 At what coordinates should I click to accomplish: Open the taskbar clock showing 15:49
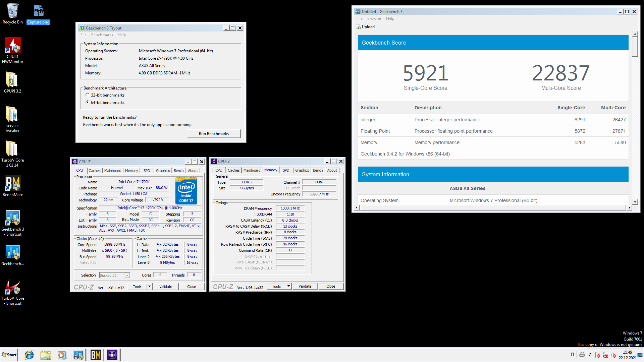[628, 355]
